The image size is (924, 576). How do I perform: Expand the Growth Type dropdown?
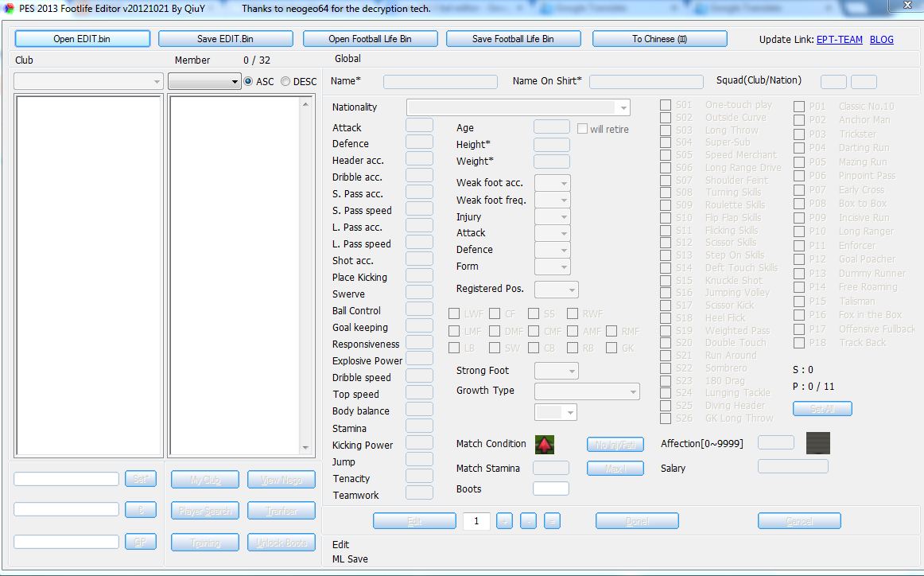587,391
